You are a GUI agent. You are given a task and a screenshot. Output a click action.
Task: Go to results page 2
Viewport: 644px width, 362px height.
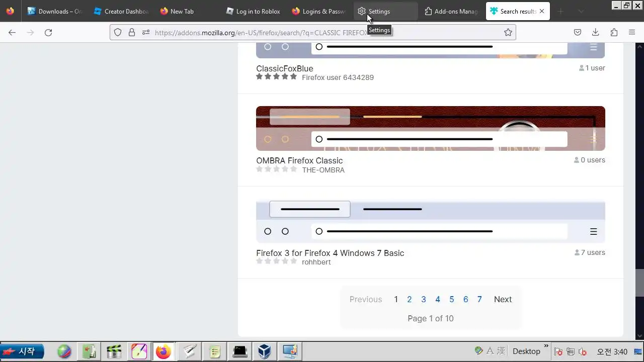(x=409, y=299)
